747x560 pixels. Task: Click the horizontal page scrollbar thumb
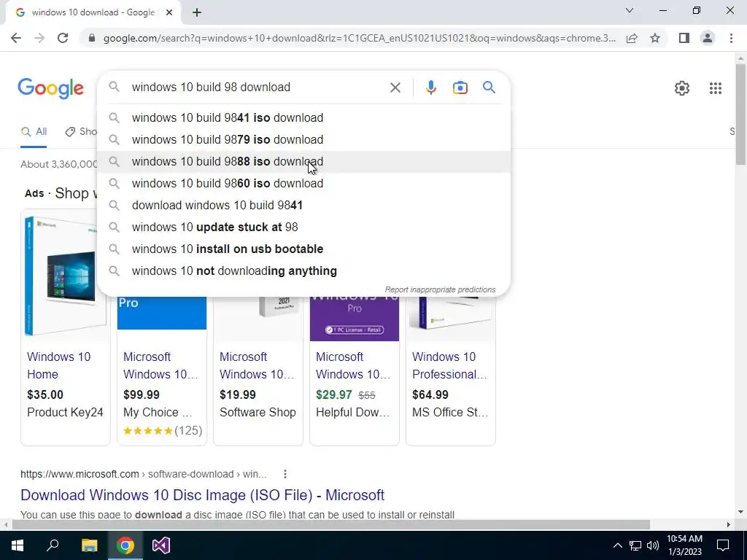click(331, 524)
